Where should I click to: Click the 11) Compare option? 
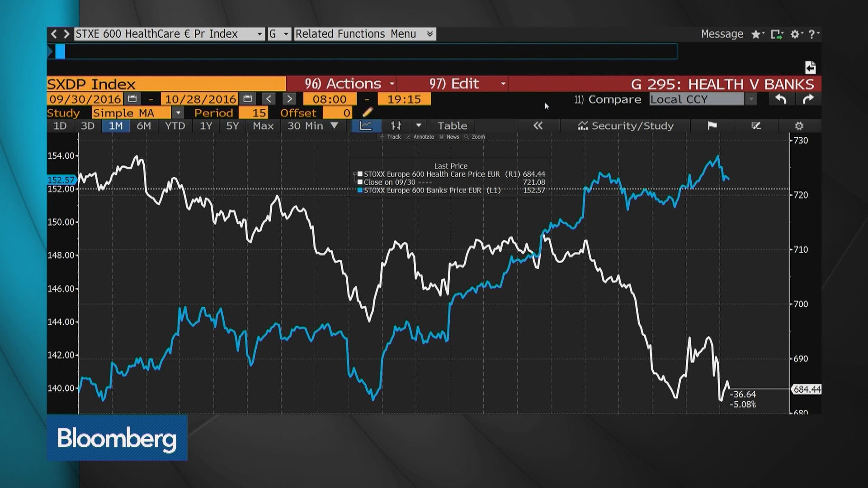click(x=608, y=99)
